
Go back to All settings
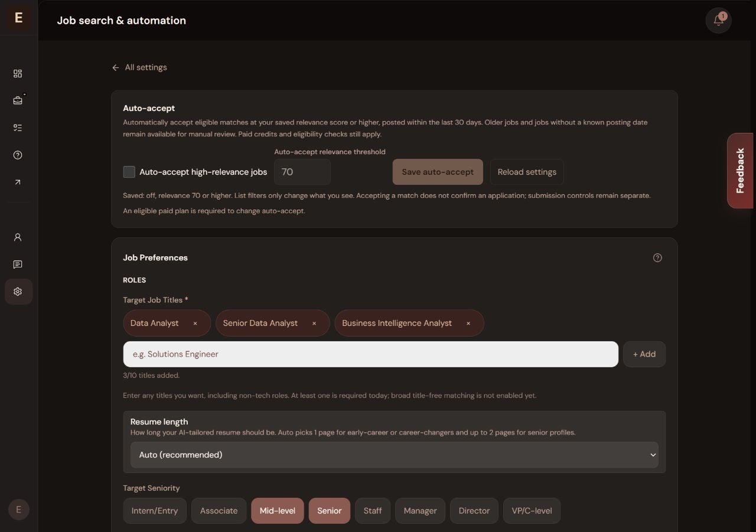139,67
